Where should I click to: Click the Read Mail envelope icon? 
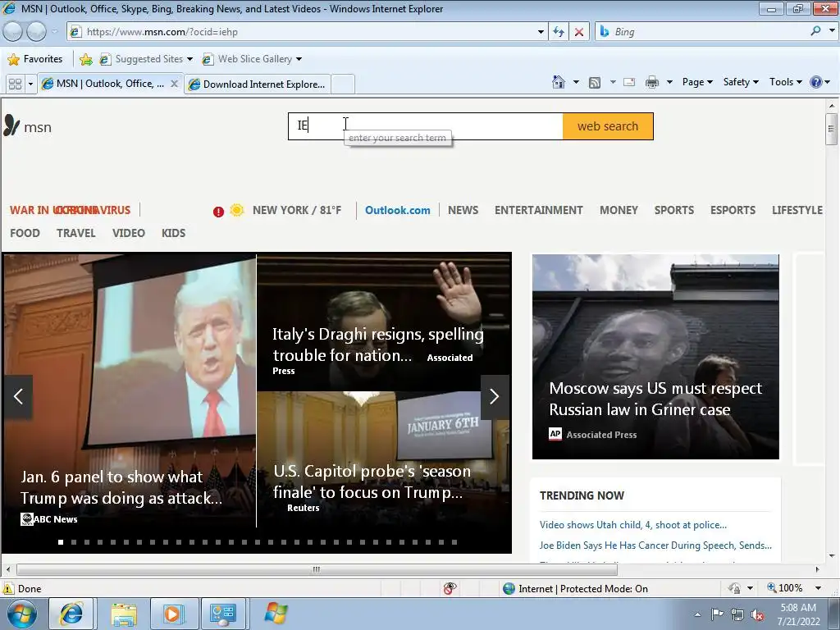click(x=629, y=82)
